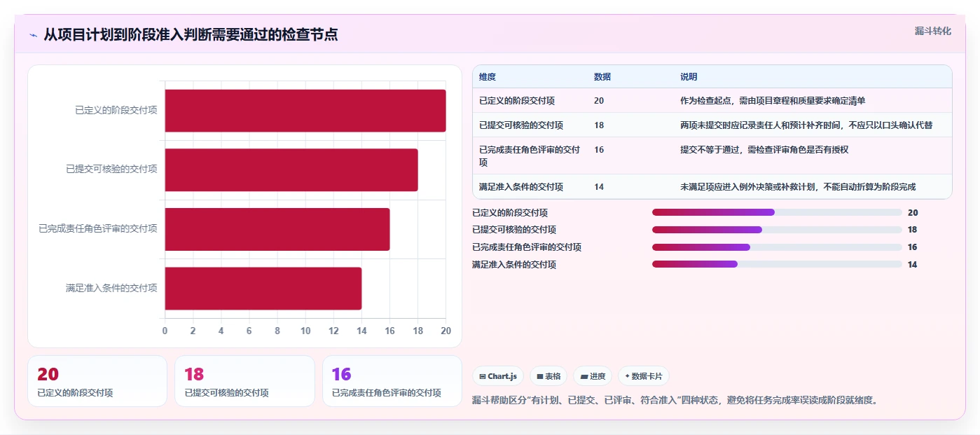Click the chart bar for 已提交可核验的交付项
Image resolution: width=980 pixels, height=435 pixels.
(x=291, y=170)
